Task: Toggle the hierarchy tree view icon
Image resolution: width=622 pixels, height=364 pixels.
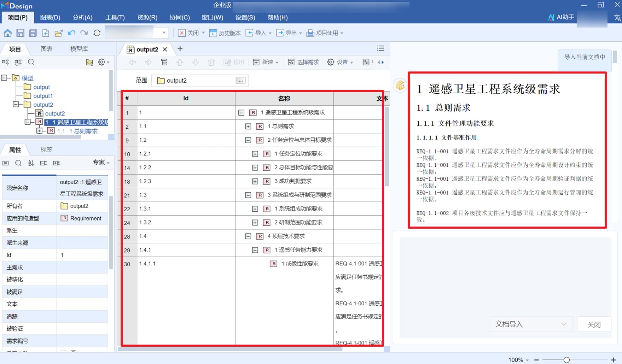Action: click(x=164, y=62)
